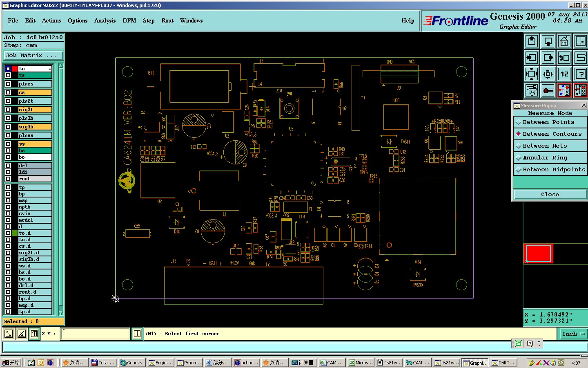Click the red-blue netlist traffic light icon
Screen dimensions: 588x368
(x=564, y=90)
